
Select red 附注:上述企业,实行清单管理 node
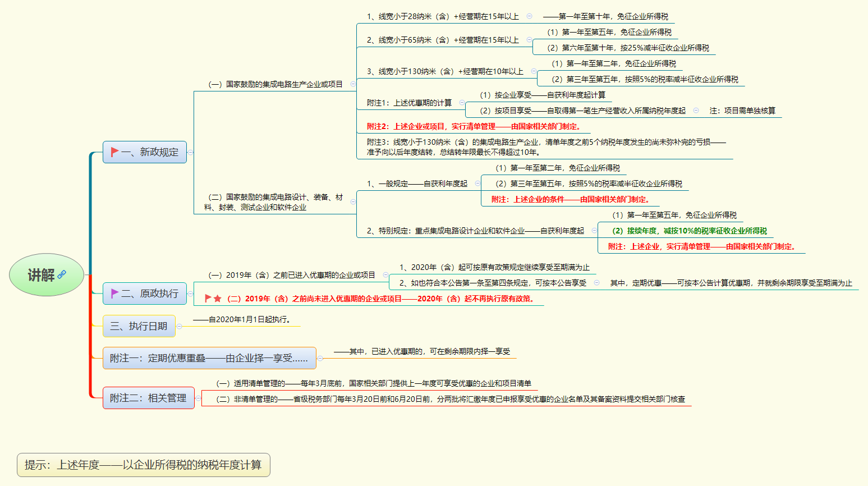[703, 246]
